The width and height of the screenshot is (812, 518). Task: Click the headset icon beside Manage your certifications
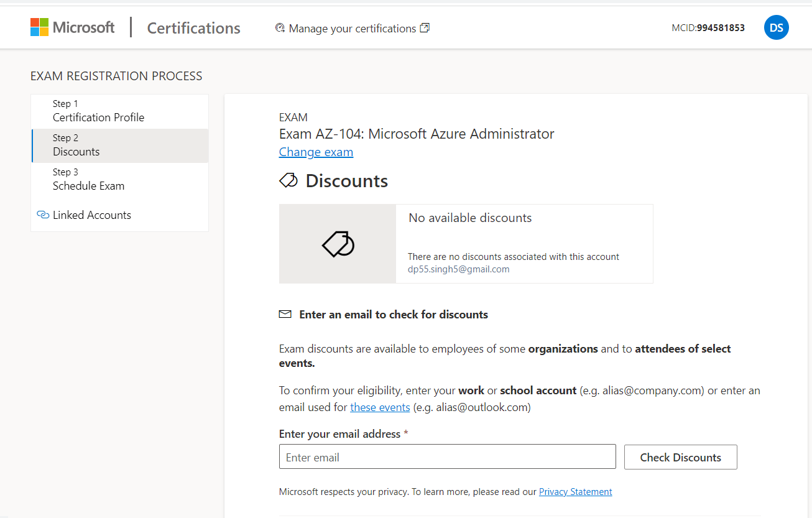[x=280, y=28]
